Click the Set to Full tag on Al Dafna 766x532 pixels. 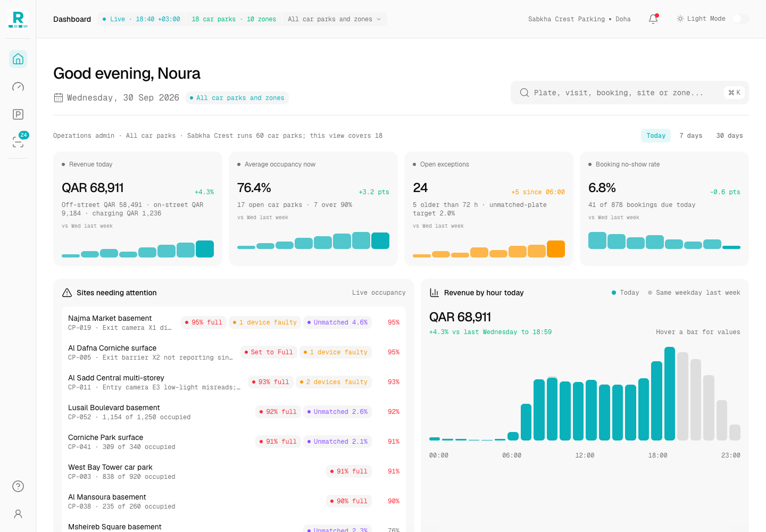(269, 352)
